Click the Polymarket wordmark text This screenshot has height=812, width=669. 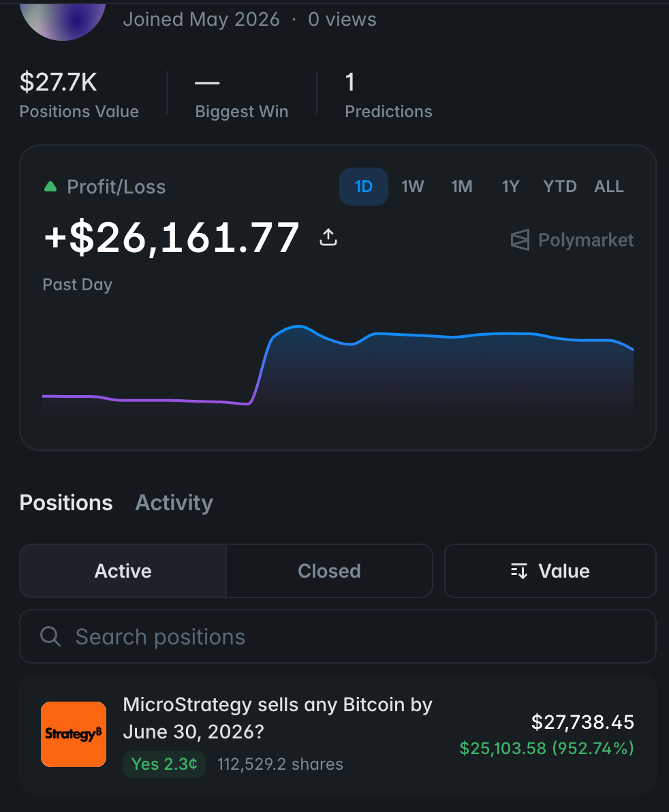tap(586, 240)
